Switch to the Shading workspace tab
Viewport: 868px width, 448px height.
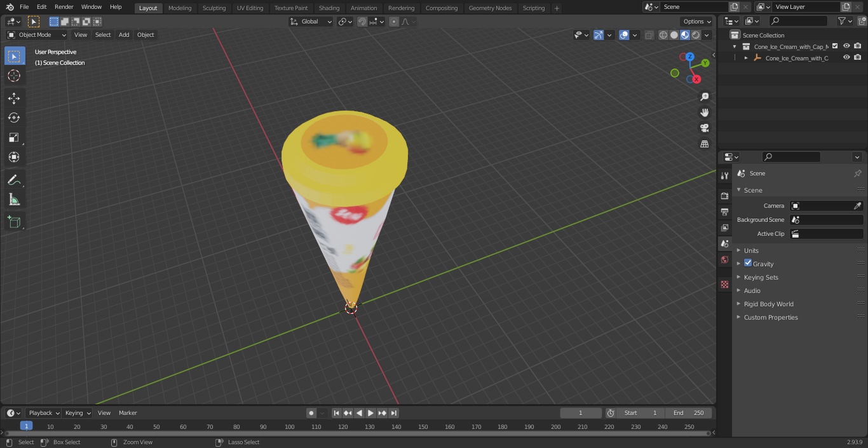click(x=329, y=8)
